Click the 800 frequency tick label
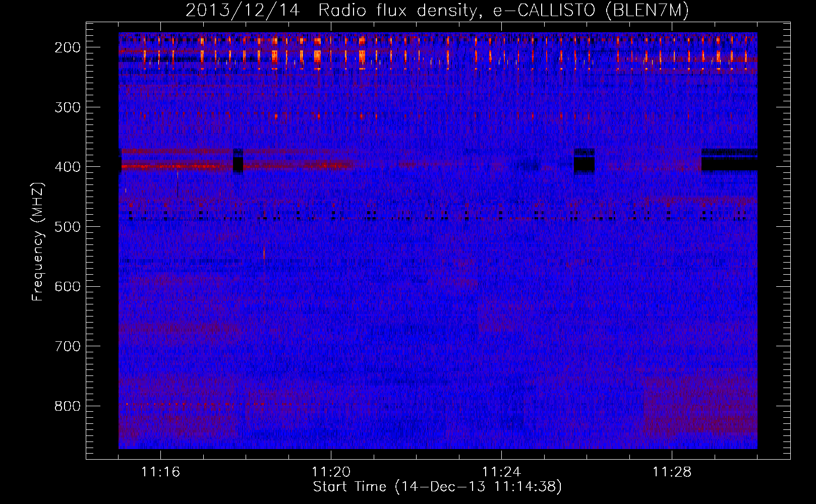Screen dimensions: 816x504 point(67,406)
